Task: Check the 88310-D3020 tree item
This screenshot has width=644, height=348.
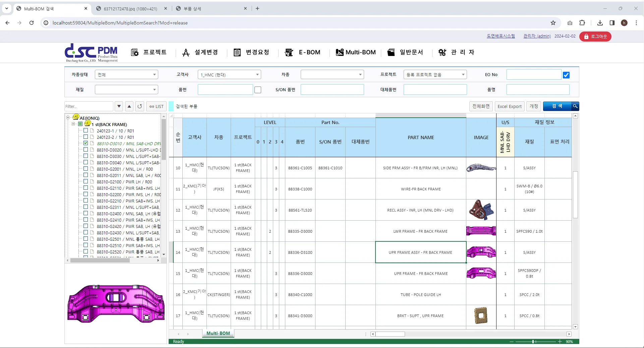Action: click(x=86, y=150)
